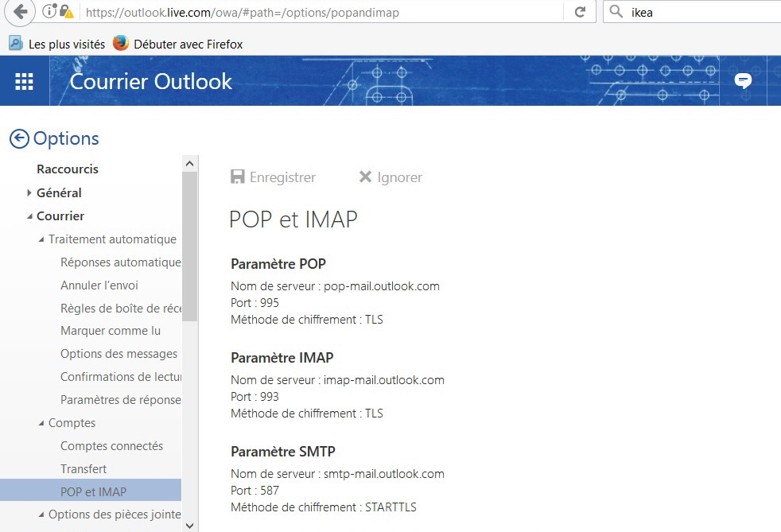
Task: Click the Options back arrow icon
Action: (x=19, y=139)
